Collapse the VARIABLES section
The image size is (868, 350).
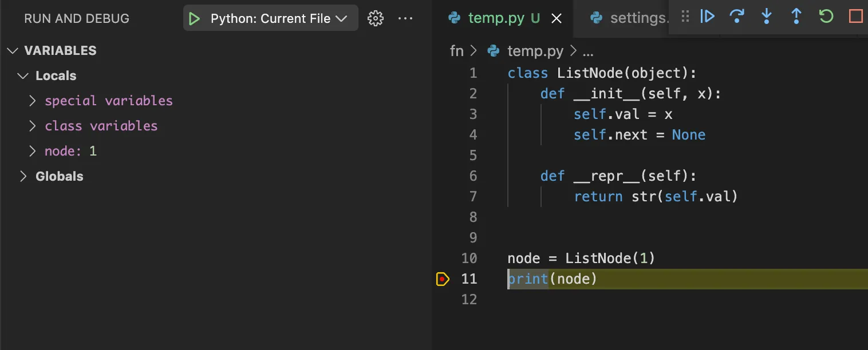[x=13, y=51]
